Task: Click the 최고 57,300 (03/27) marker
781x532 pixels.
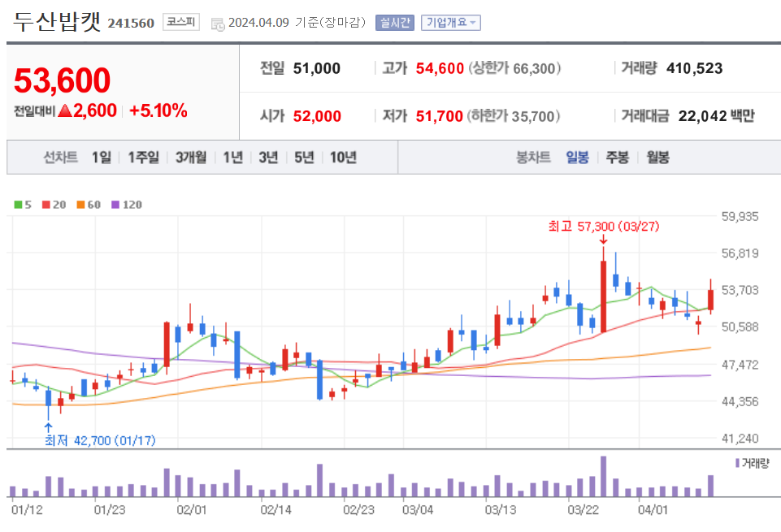Action: (604, 227)
